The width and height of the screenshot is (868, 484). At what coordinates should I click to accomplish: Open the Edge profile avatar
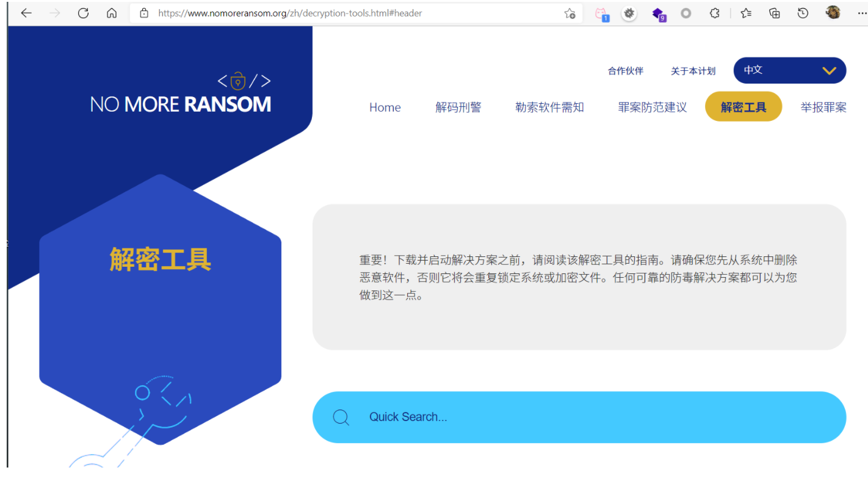834,12
